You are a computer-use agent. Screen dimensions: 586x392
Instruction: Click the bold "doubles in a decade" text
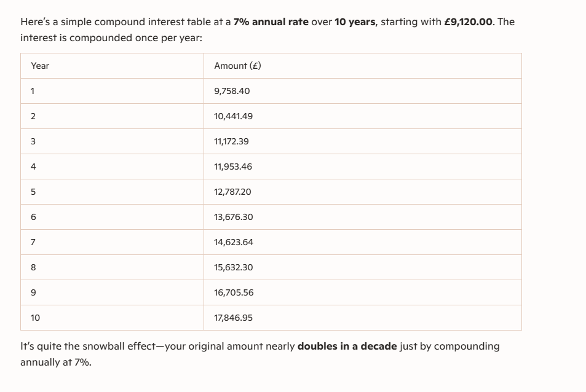coord(347,347)
